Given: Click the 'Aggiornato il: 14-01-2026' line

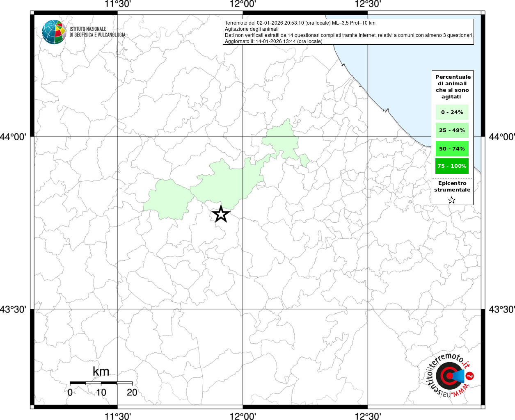Looking at the screenshot, I should (274, 41).
